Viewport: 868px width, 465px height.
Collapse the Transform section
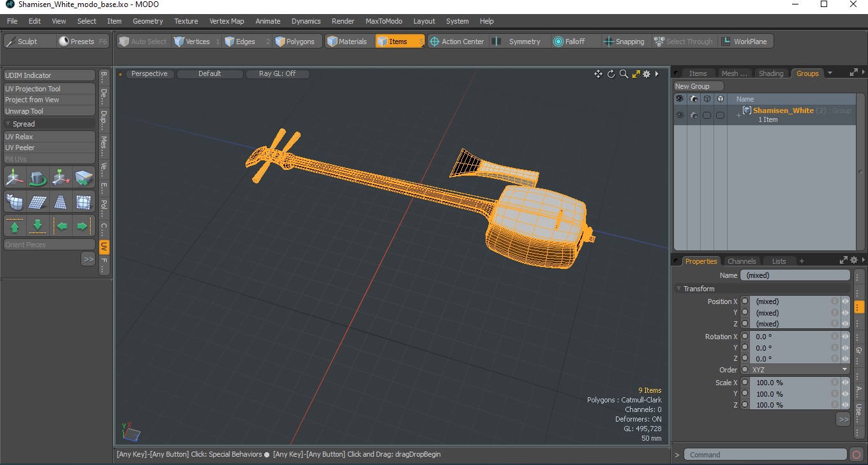click(679, 289)
